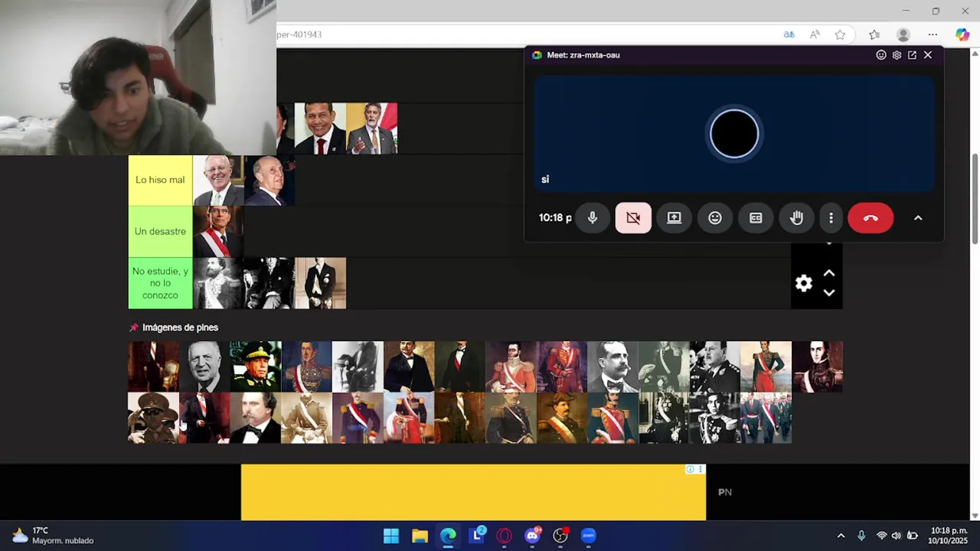Click the Google Meet logo icon
980x551 pixels.
click(537, 55)
